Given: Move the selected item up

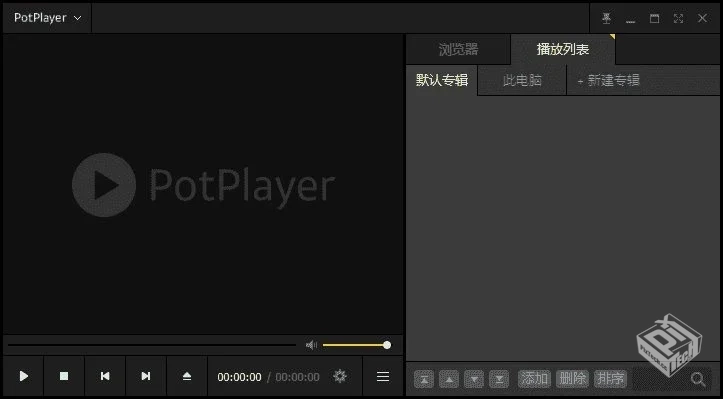Looking at the screenshot, I should pos(449,379).
